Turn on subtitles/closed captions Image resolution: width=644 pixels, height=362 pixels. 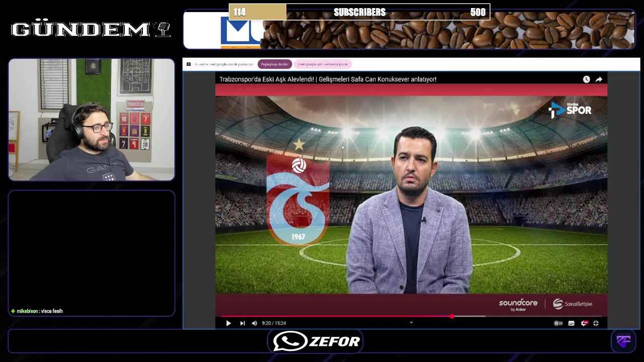pyautogui.click(x=571, y=323)
